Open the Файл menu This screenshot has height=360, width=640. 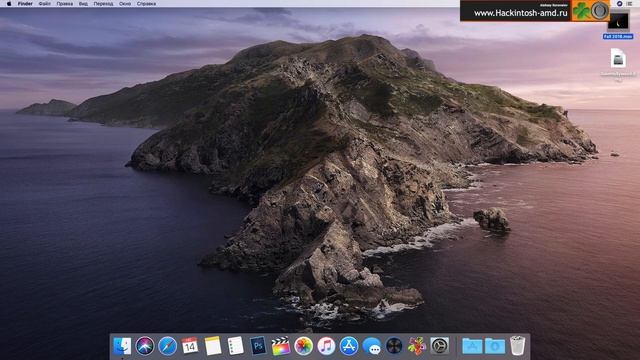tap(45, 4)
